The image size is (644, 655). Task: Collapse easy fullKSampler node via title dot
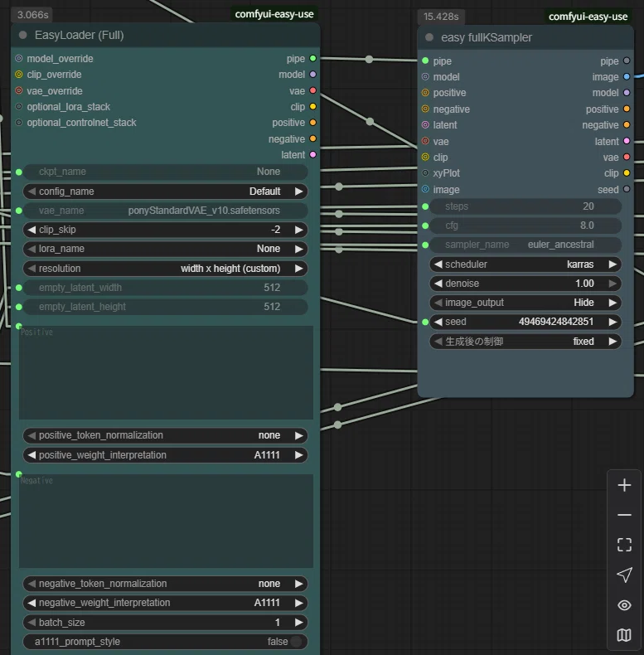(429, 37)
